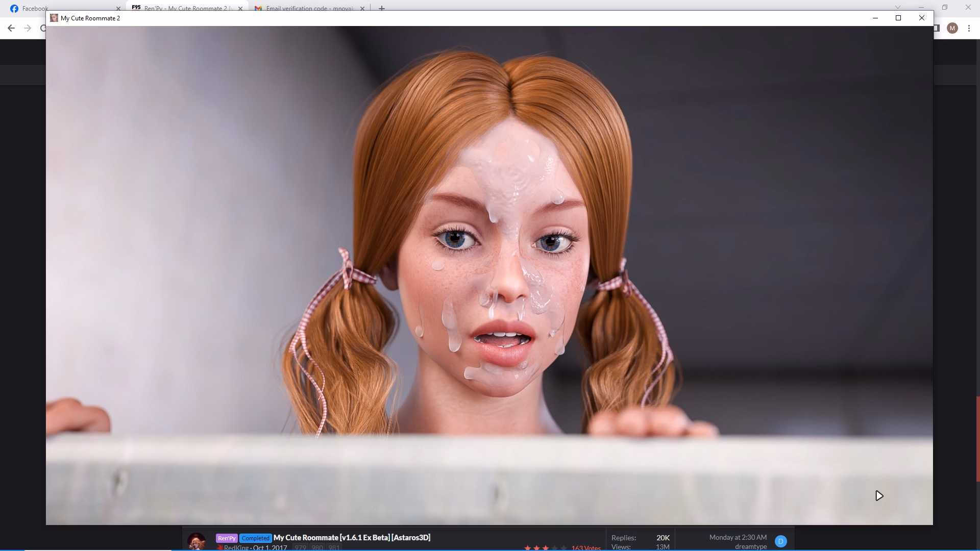980x551 pixels.
Task: Click the thread rating stars
Action: pyautogui.click(x=546, y=548)
